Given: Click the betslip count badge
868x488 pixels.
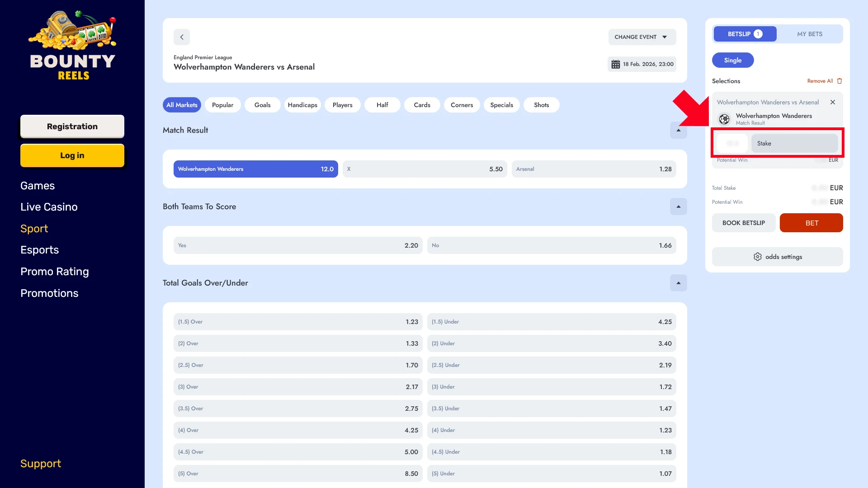Looking at the screenshot, I should [x=758, y=34].
